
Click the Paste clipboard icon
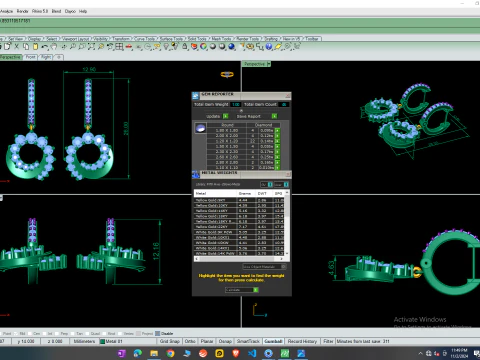pos(35,47)
